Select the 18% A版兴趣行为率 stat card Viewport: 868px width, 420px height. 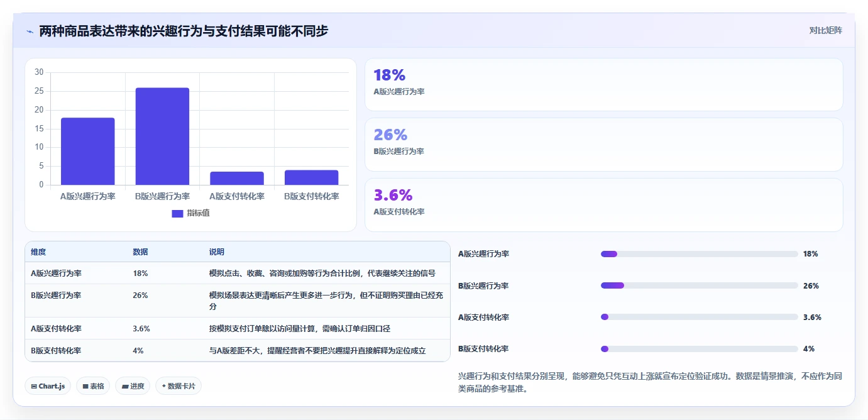click(x=603, y=85)
